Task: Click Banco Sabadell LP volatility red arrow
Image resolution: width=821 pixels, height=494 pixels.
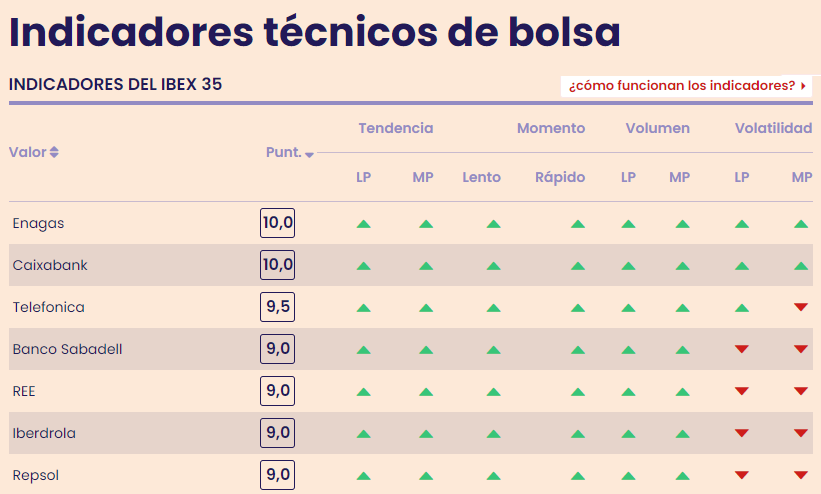Action: tap(741, 349)
